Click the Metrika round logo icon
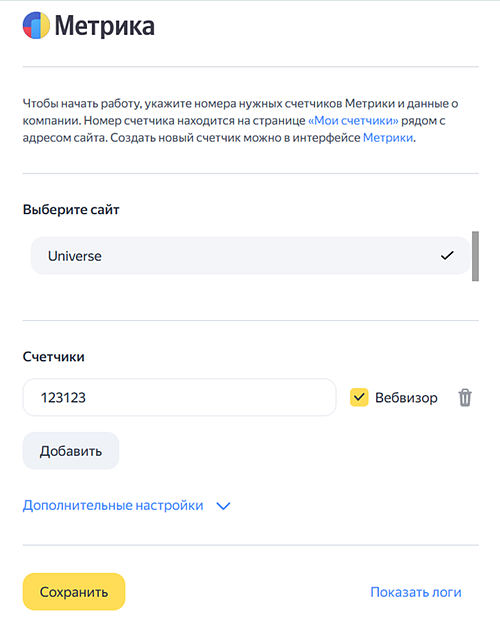 pos(36,25)
